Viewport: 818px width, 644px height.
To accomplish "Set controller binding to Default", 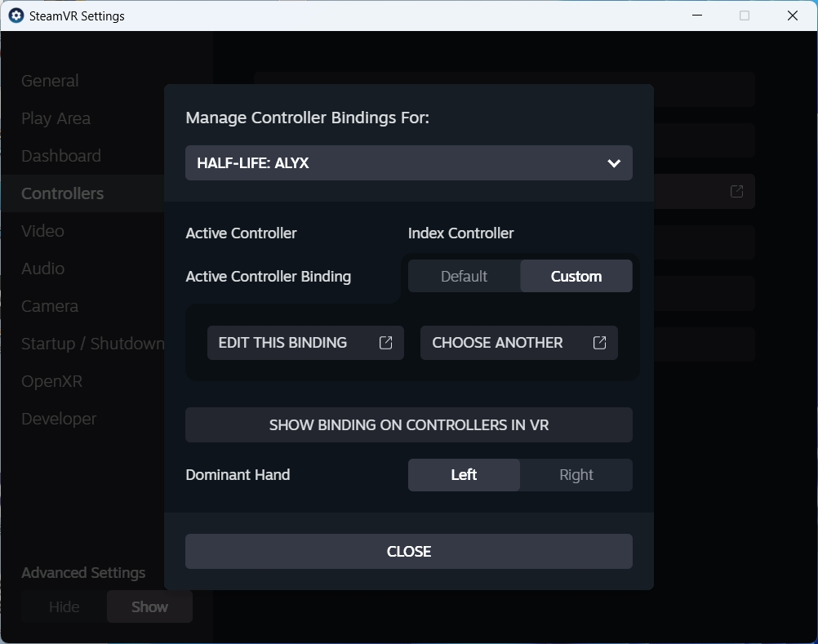I will 464,276.
